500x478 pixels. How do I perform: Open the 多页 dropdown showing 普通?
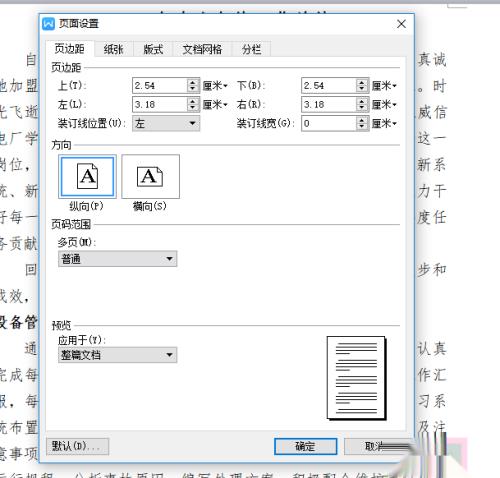[x=117, y=259]
